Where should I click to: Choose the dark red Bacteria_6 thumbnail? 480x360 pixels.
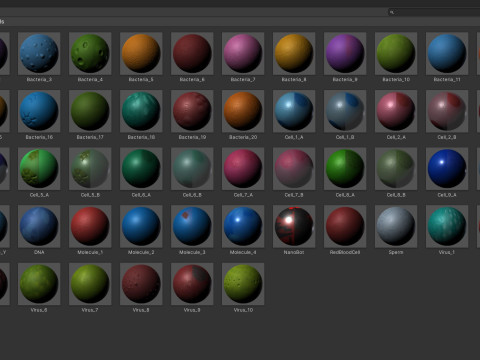pos(192,53)
